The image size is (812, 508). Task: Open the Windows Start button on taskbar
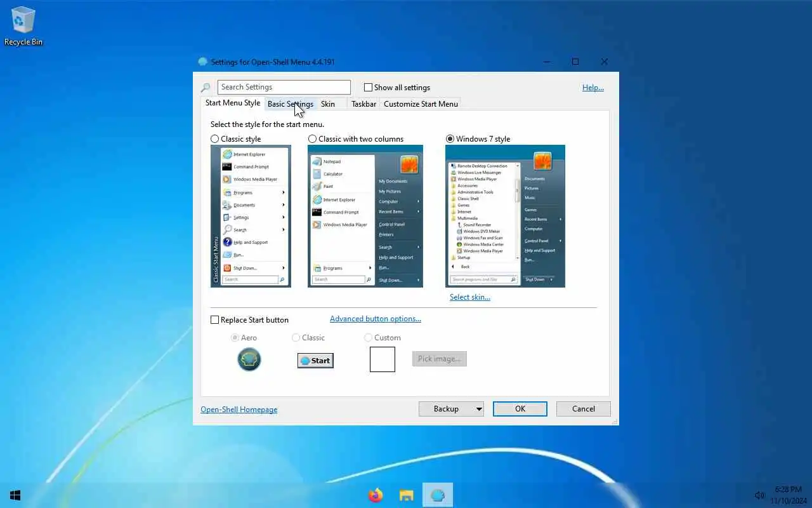[x=15, y=495]
